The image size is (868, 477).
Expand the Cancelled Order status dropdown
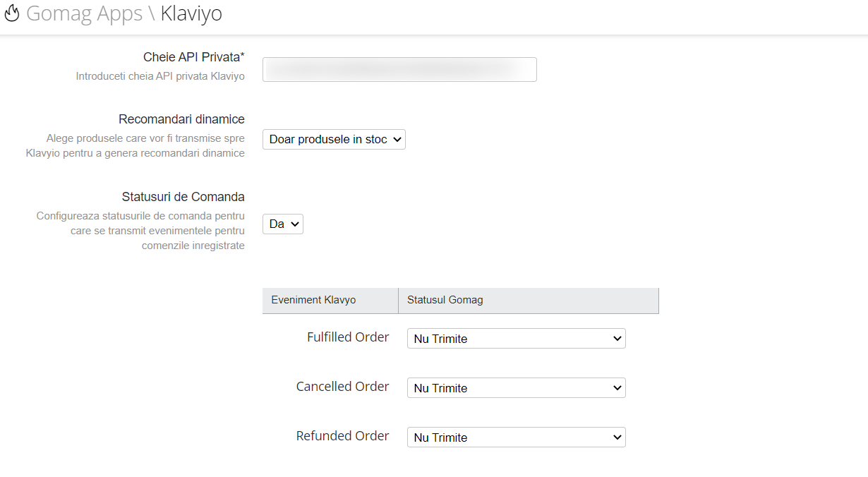click(x=517, y=388)
